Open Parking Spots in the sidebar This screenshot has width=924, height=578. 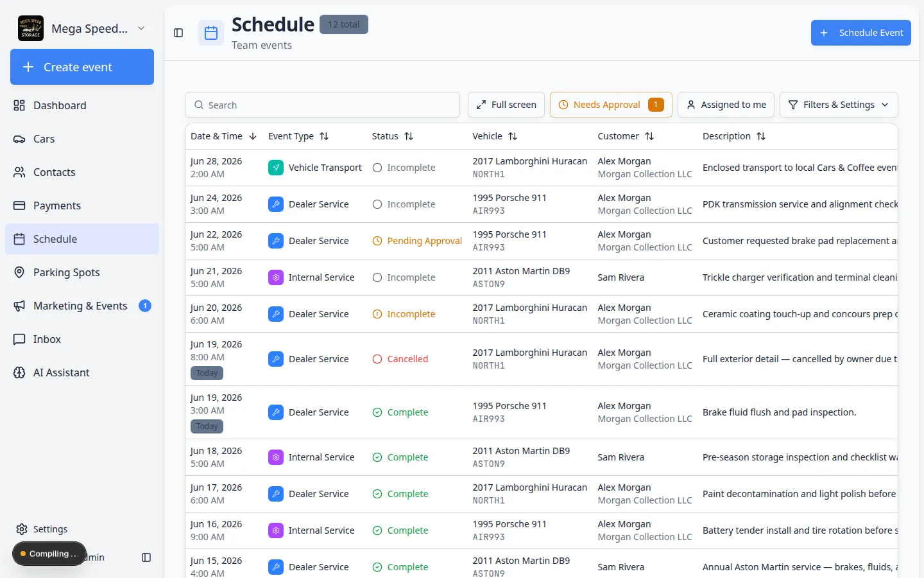click(82, 272)
